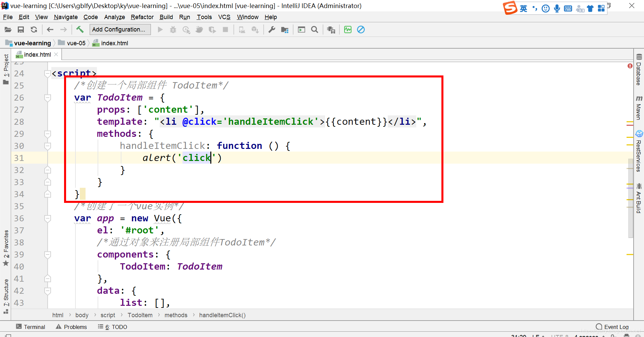Open the TODO panel button

pos(112,327)
